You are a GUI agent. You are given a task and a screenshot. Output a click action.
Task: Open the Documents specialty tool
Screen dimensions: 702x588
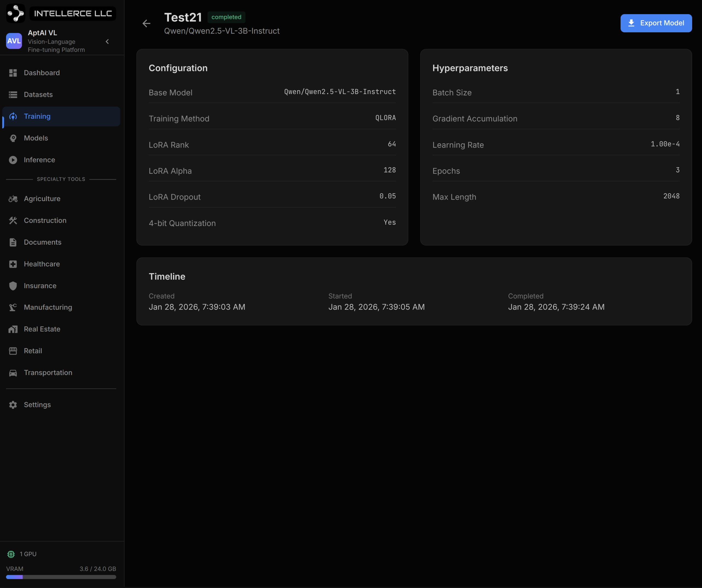tap(61, 242)
